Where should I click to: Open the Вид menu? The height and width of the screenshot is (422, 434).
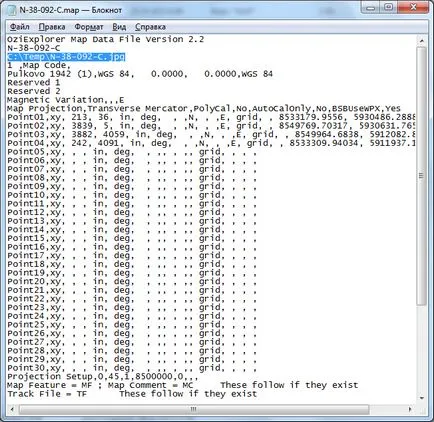click(x=119, y=27)
